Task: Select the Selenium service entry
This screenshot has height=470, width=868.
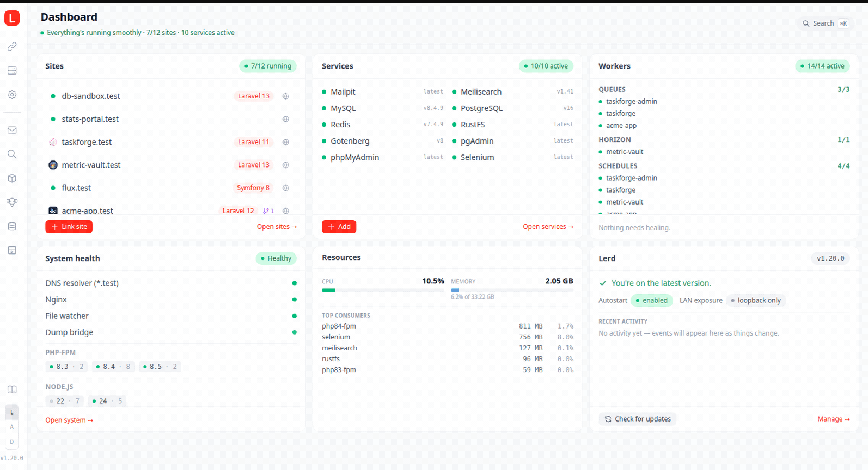Action: (x=512, y=157)
